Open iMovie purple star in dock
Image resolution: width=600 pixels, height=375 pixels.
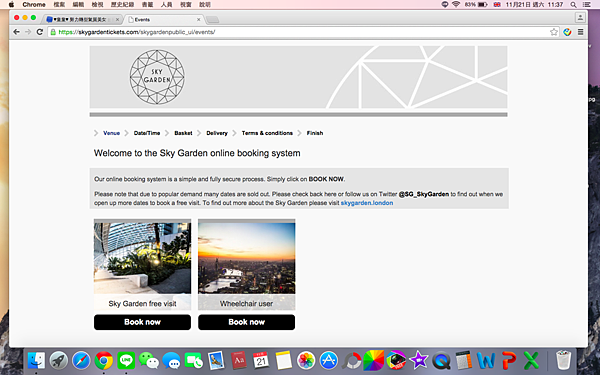(419, 360)
